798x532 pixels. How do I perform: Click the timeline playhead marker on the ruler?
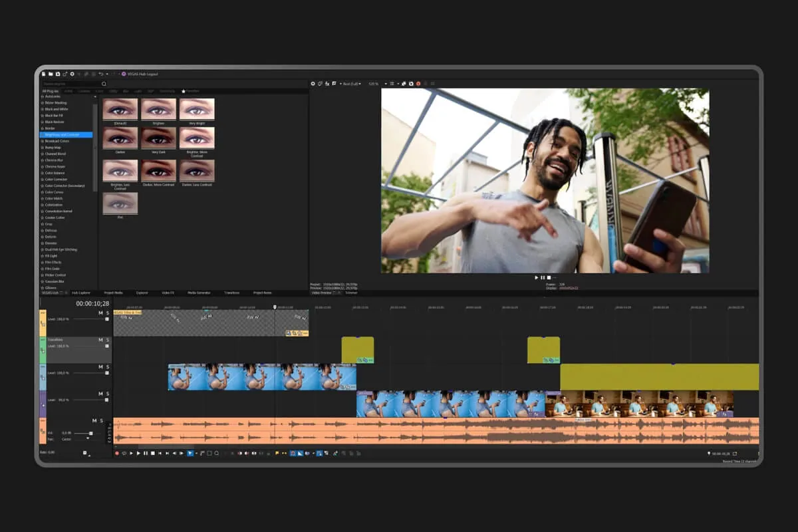click(275, 307)
